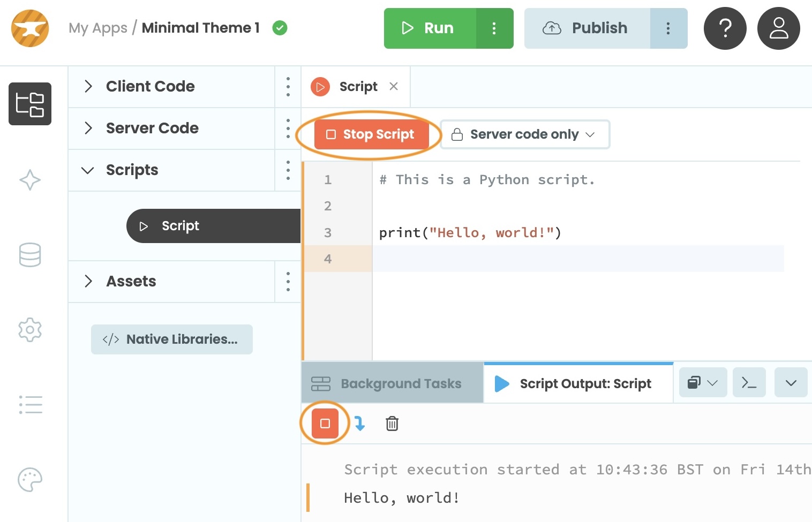The height and width of the screenshot is (522, 812).
Task: Open the Theme palette sidebar icon
Action: 30,480
